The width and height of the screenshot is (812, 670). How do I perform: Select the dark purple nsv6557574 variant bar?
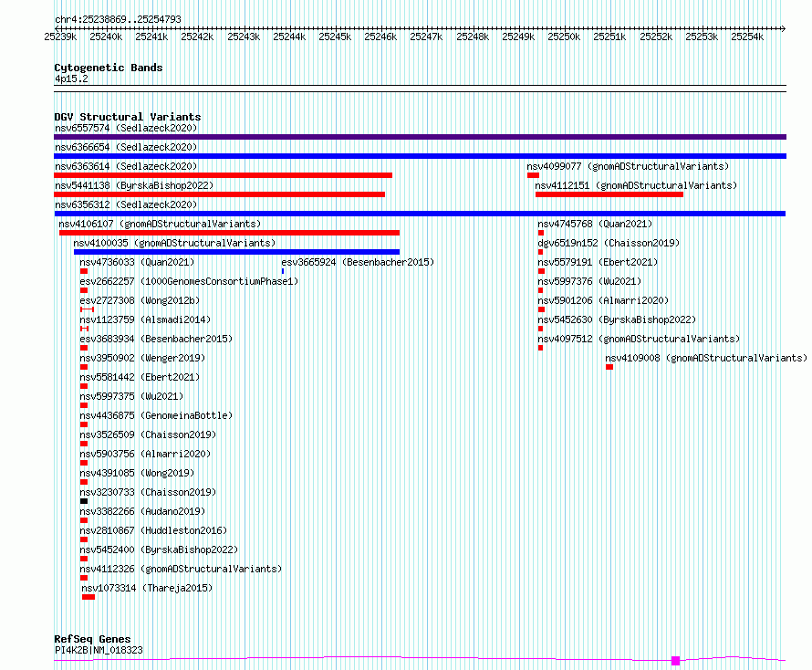pos(420,137)
